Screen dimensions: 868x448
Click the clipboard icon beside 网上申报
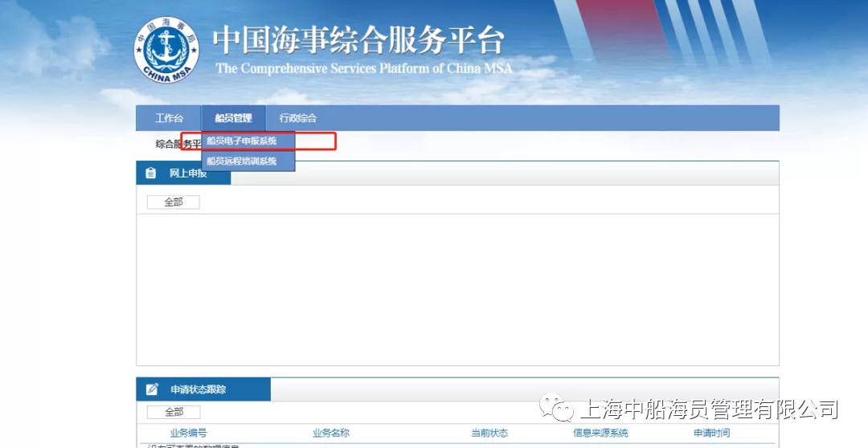coord(150,173)
